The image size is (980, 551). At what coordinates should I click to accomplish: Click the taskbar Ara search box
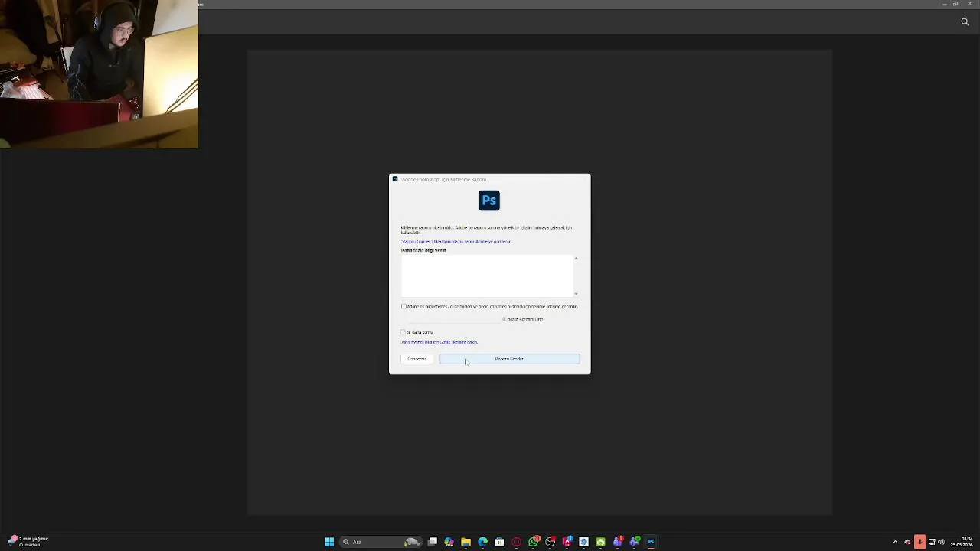tap(381, 542)
